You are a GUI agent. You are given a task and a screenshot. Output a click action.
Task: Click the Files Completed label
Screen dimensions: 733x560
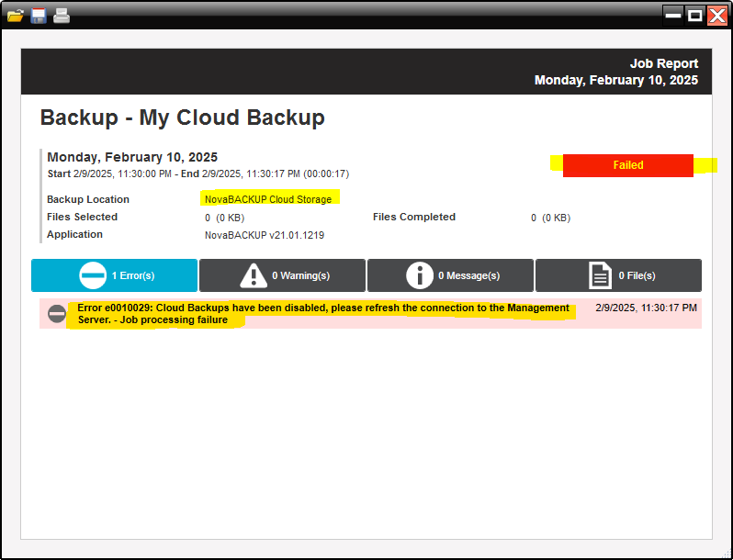pyautogui.click(x=413, y=217)
